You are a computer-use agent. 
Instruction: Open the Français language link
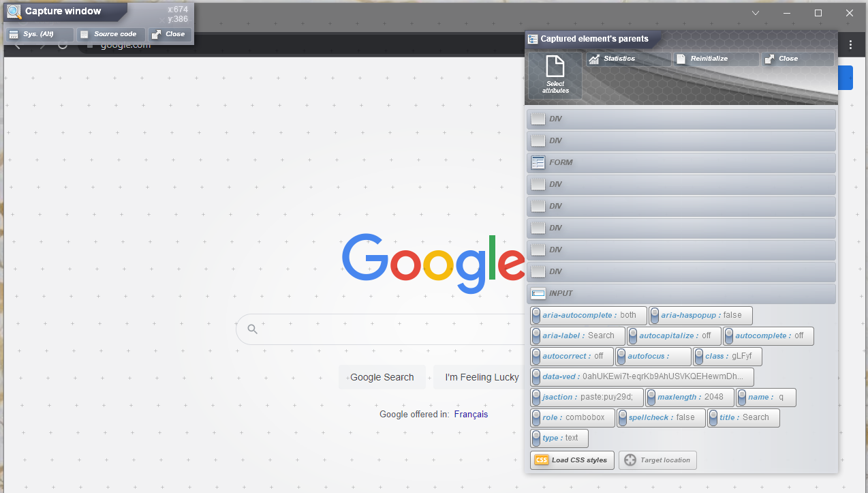coord(471,414)
